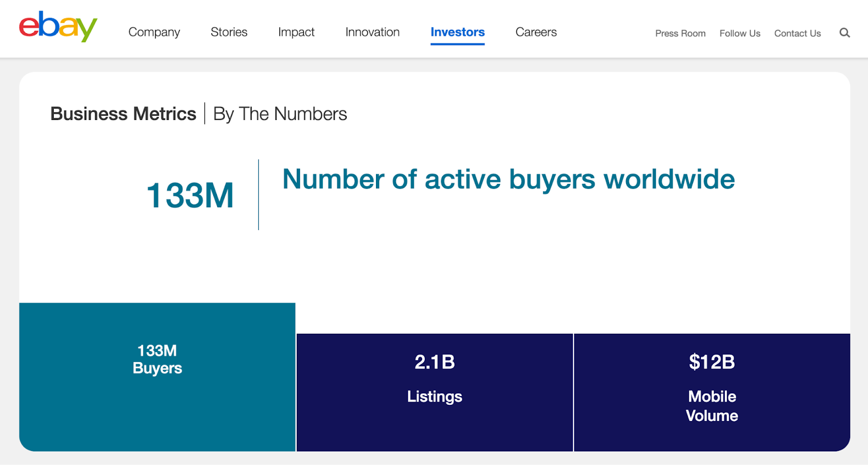Screen dimensions: 868x465
Task: Click the active Investors tab
Action: pyautogui.click(x=458, y=33)
